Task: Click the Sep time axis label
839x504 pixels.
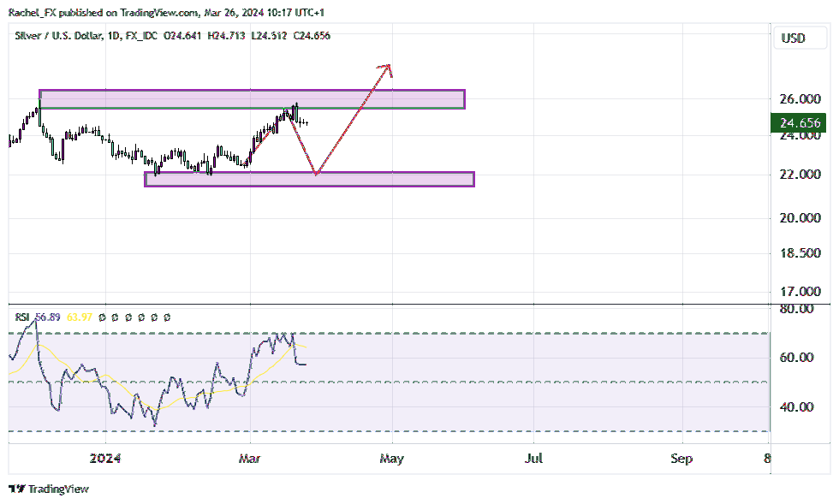Action: pyautogui.click(x=681, y=459)
